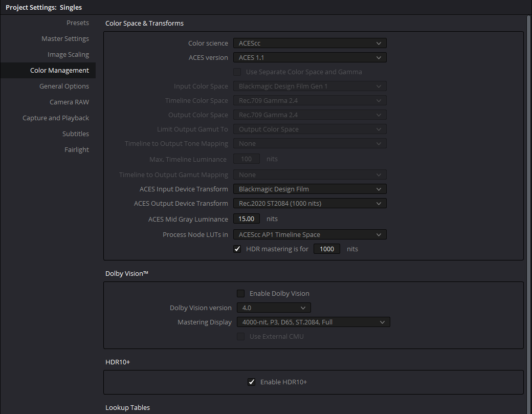Click the Color Space & Transforms heading
The image size is (532, 414).
click(x=145, y=23)
